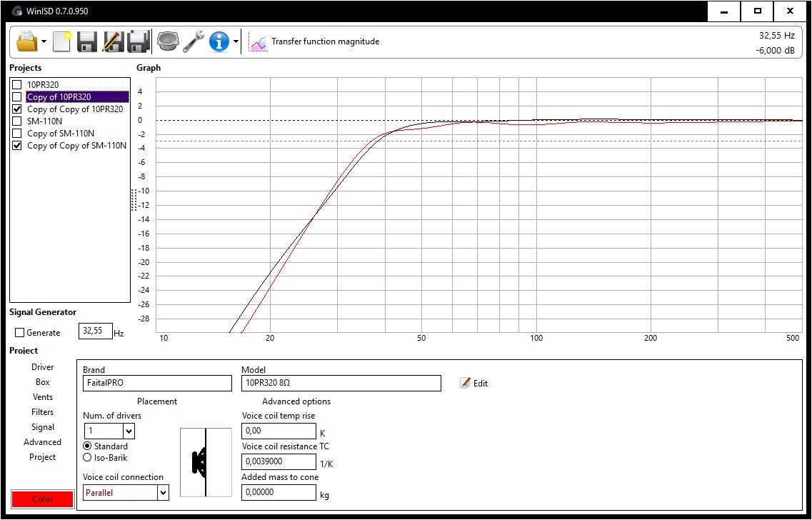This screenshot has height=520, width=812.
Task: Save project with the floppy disk icon
Action: point(87,41)
